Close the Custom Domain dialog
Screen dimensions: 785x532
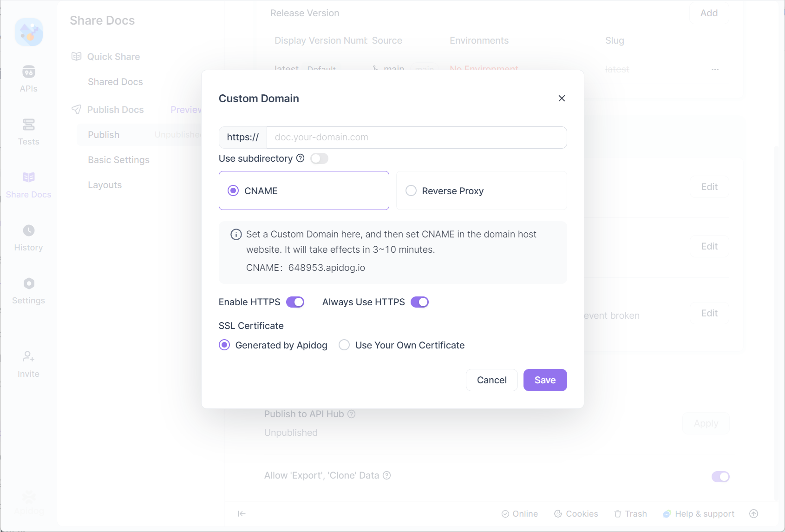click(x=562, y=99)
